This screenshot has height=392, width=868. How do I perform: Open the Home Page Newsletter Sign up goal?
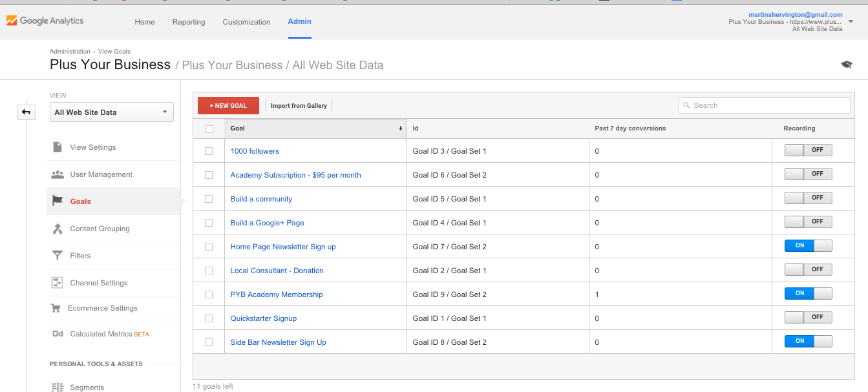pyautogui.click(x=283, y=247)
